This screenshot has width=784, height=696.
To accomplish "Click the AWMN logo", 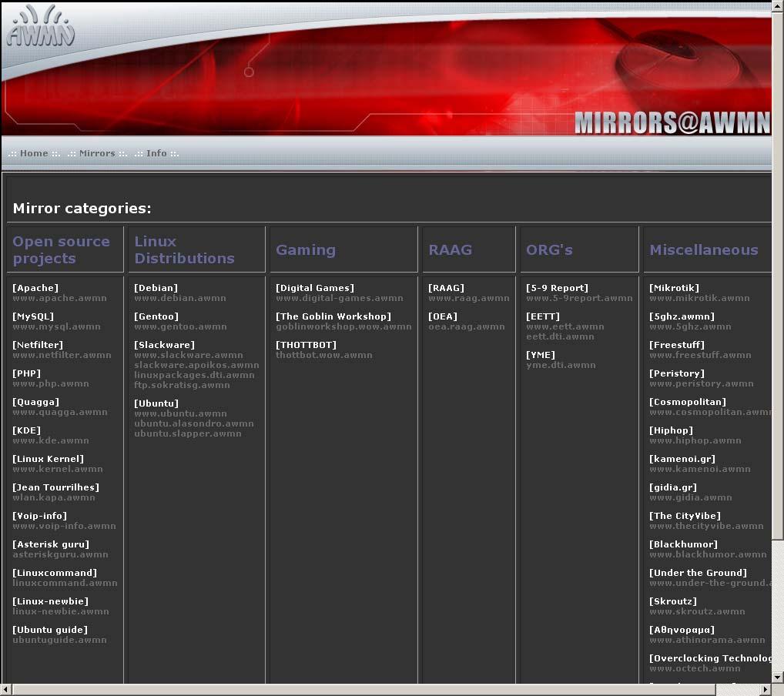I will (41, 26).
